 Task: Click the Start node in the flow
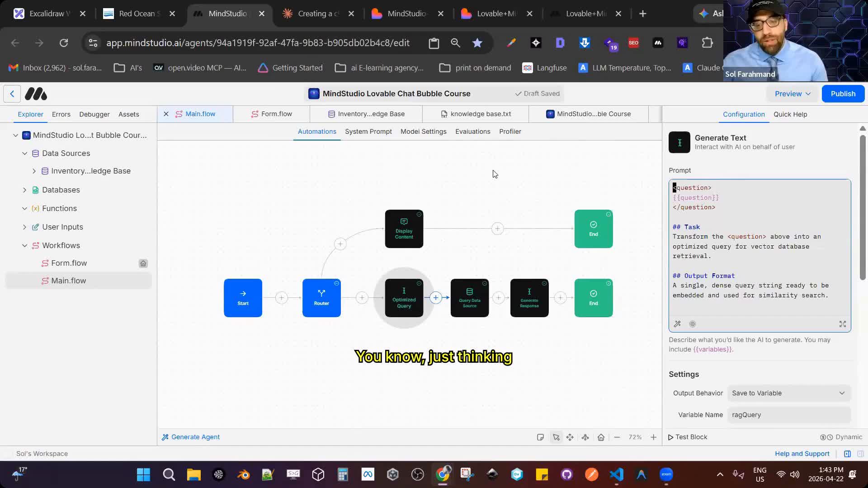point(243,298)
